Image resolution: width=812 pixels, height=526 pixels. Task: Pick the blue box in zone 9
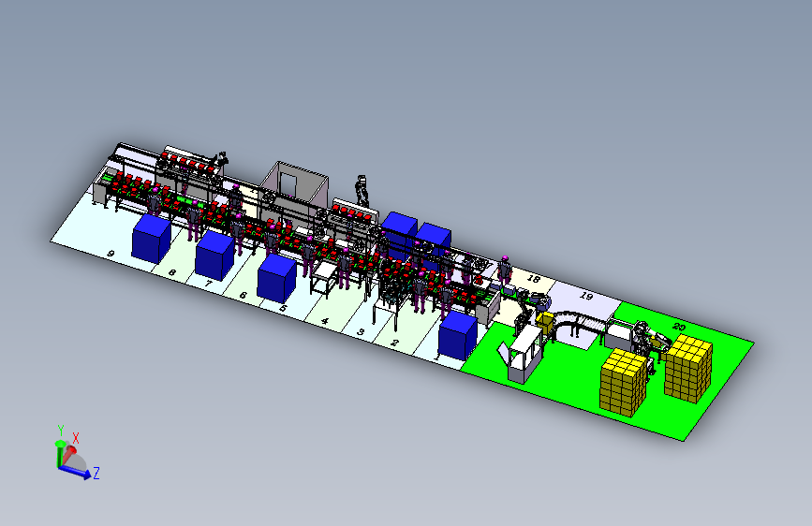point(151,239)
